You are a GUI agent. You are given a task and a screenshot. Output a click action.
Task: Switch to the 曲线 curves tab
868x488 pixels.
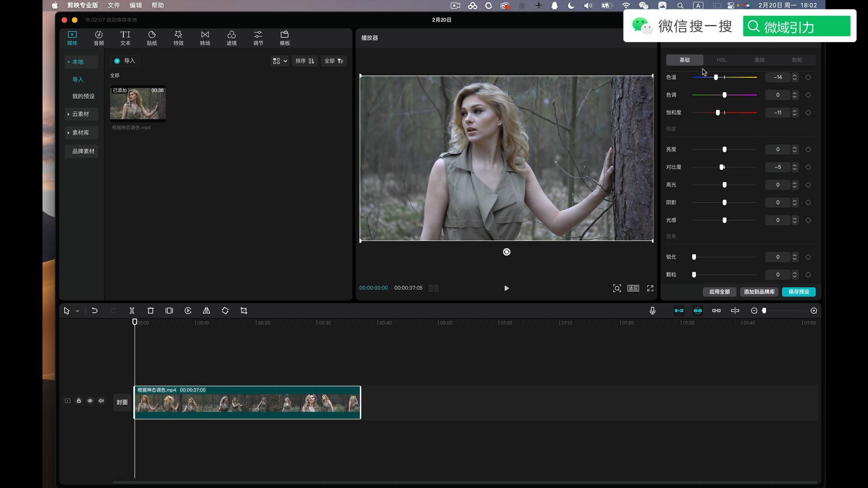click(x=759, y=60)
